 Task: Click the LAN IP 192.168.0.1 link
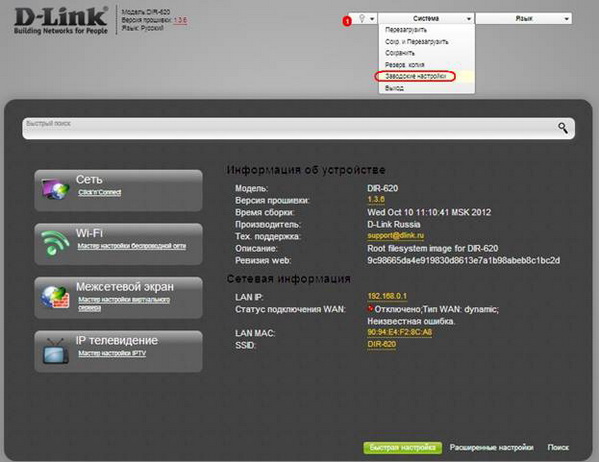point(387,296)
